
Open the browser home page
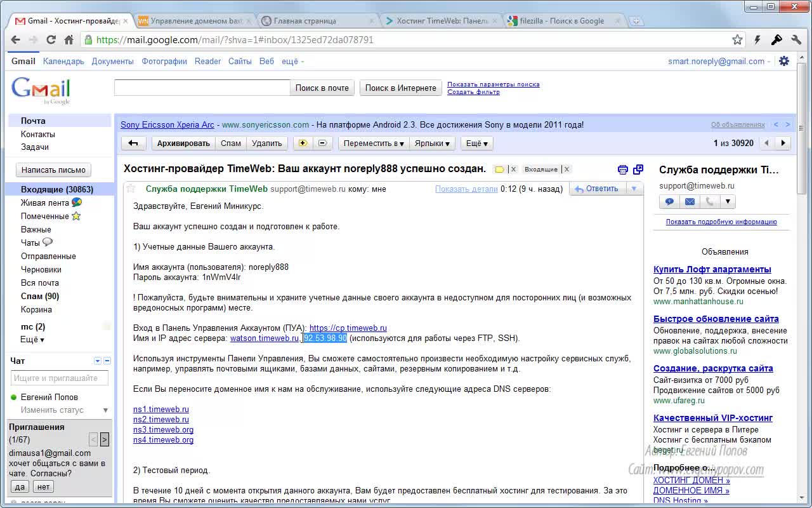tap(69, 39)
